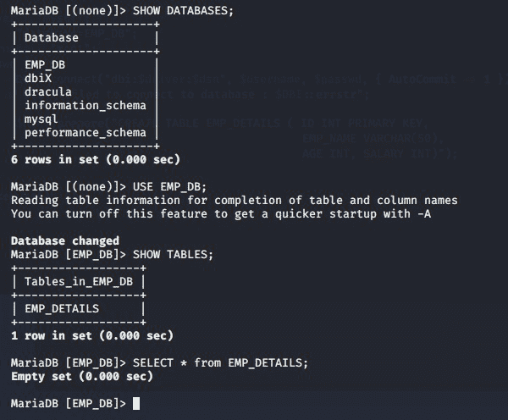Click the '6 rows in set' result line

point(95,159)
